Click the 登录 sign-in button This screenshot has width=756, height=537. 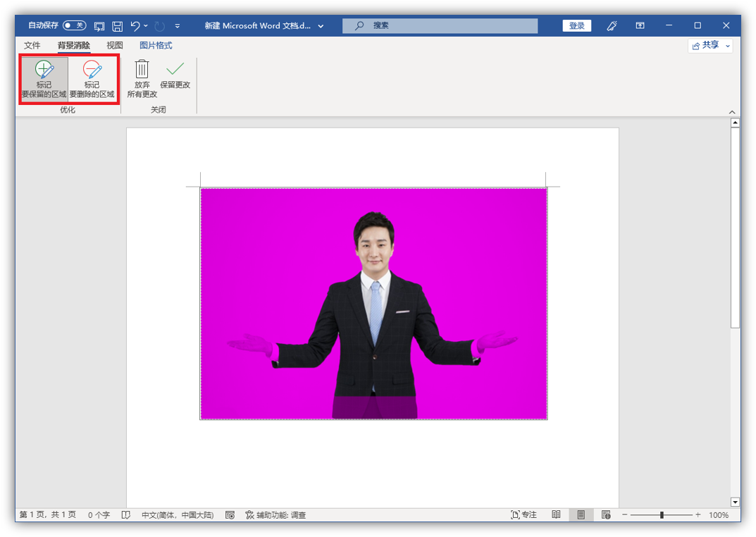click(576, 26)
